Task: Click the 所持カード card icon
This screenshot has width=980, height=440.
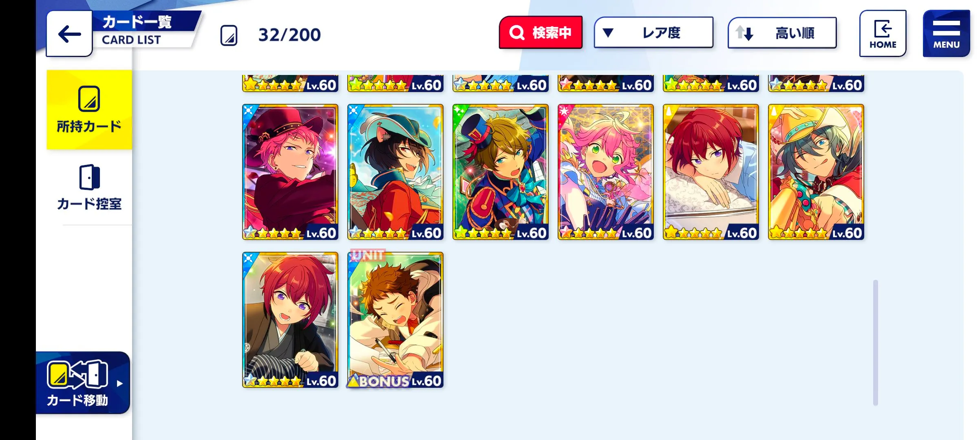Action: click(89, 99)
